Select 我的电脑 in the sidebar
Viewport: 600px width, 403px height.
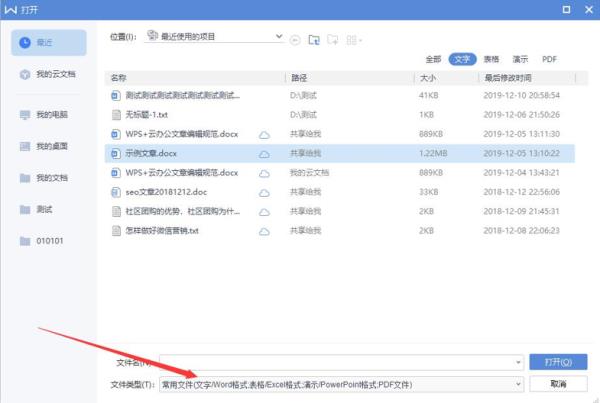click(x=48, y=115)
